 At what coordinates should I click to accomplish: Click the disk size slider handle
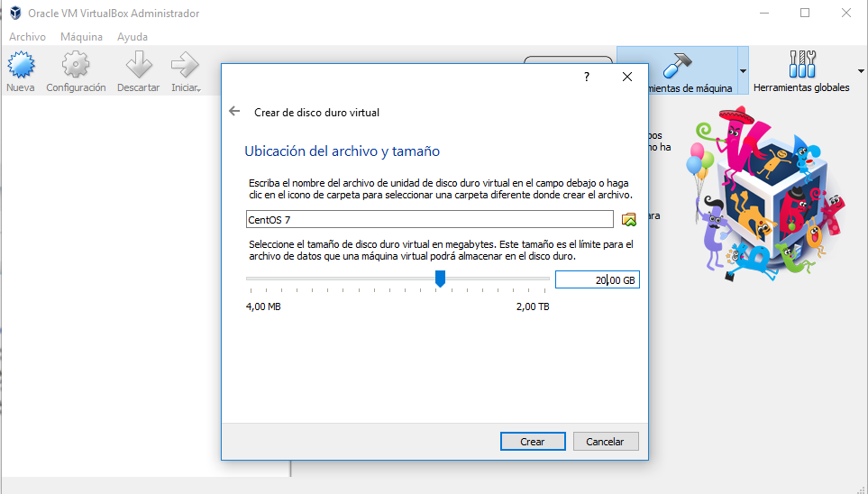tap(440, 279)
